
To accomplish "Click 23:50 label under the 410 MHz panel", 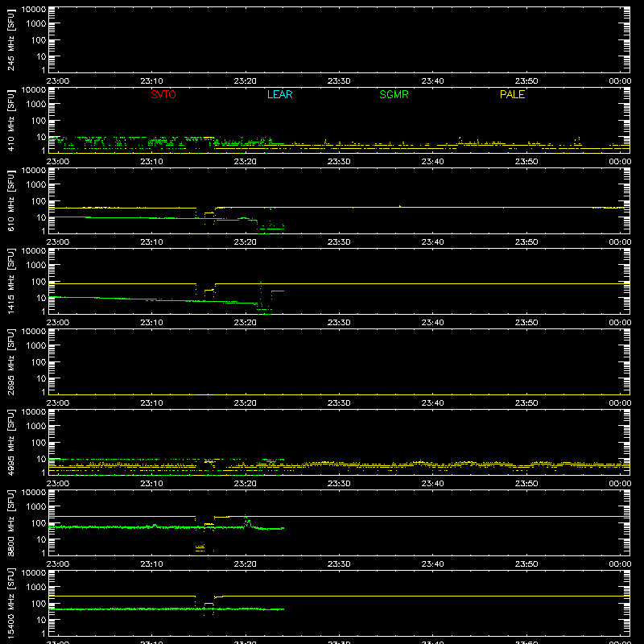I will pos(526,162).
